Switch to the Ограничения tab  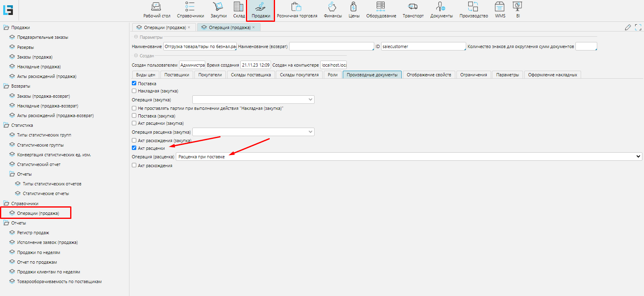[x=473, y=75]
